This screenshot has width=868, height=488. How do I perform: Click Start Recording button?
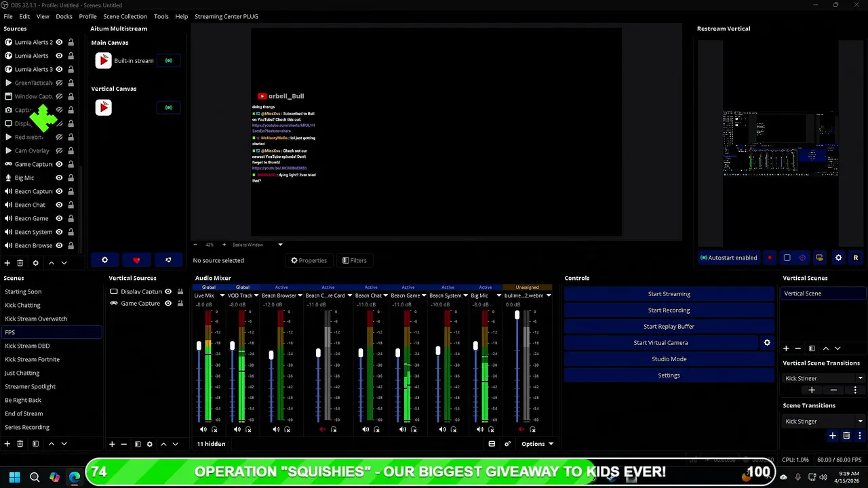coord(669,310)
